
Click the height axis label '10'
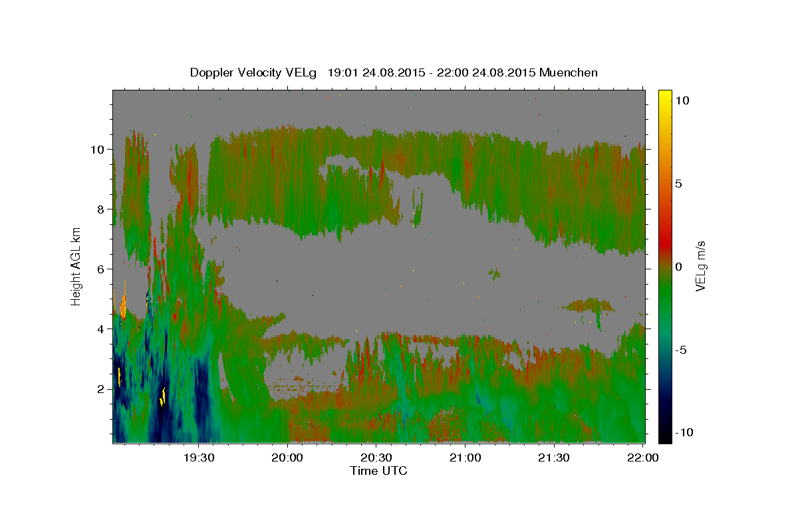(96, 149)
